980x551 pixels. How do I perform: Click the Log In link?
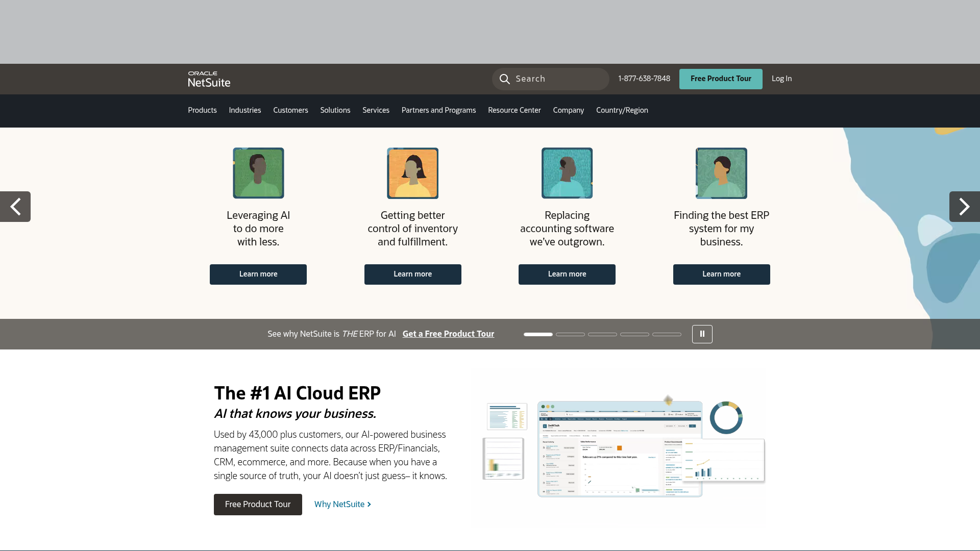pos(781,79)
